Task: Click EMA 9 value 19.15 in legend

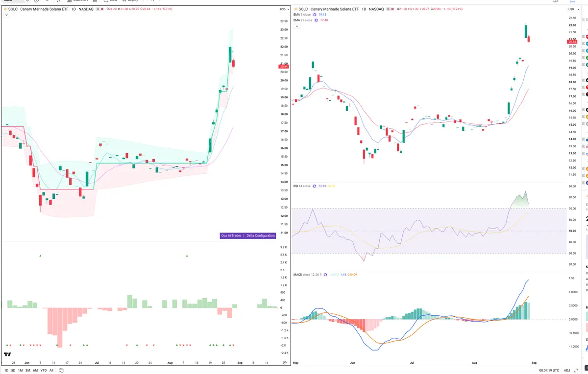Action: [322, 15]
